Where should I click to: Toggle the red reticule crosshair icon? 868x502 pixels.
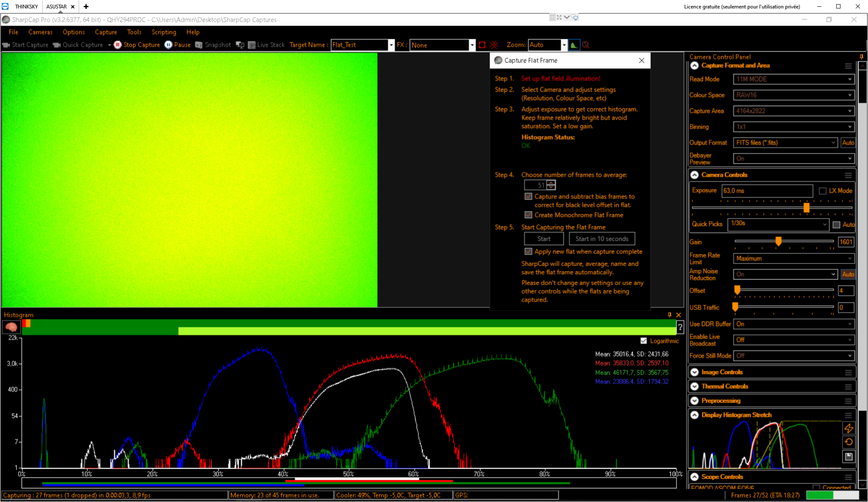coord(494,45)
